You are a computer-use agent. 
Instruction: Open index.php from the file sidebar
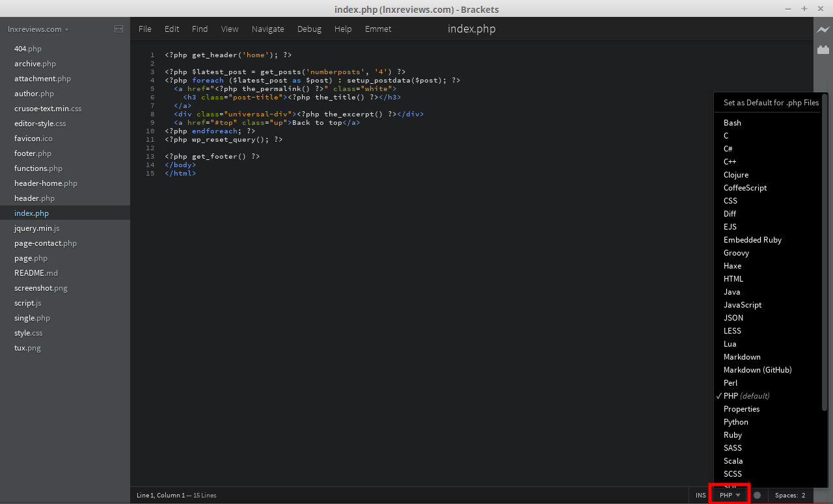pyautogui.click(x=31, y=213)
